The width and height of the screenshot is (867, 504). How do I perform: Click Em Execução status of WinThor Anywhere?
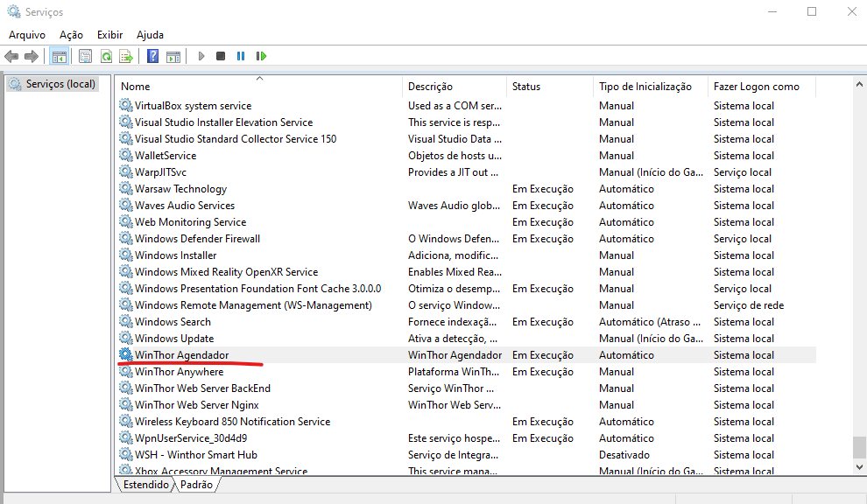coord(542,371)
